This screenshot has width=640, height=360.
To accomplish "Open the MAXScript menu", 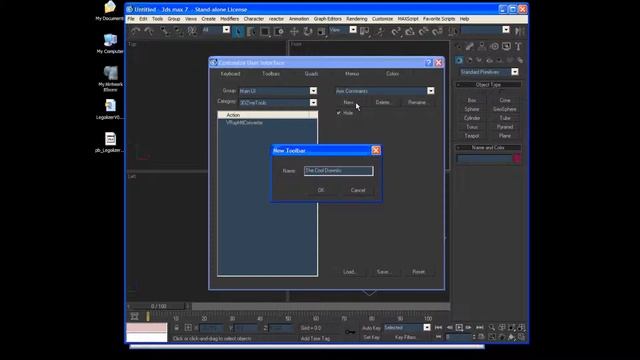I will tap(408, 19).
